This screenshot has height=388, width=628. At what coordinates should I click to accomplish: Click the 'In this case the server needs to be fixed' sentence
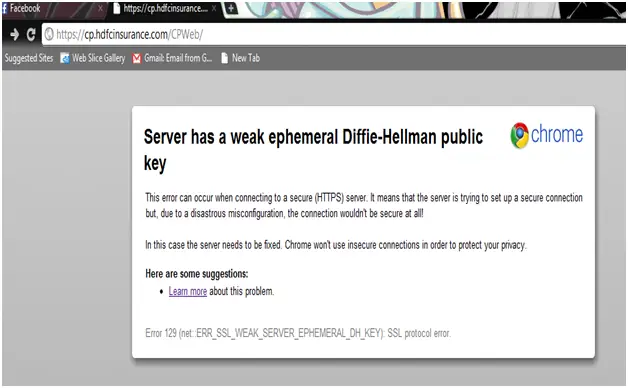click(336, 245)
